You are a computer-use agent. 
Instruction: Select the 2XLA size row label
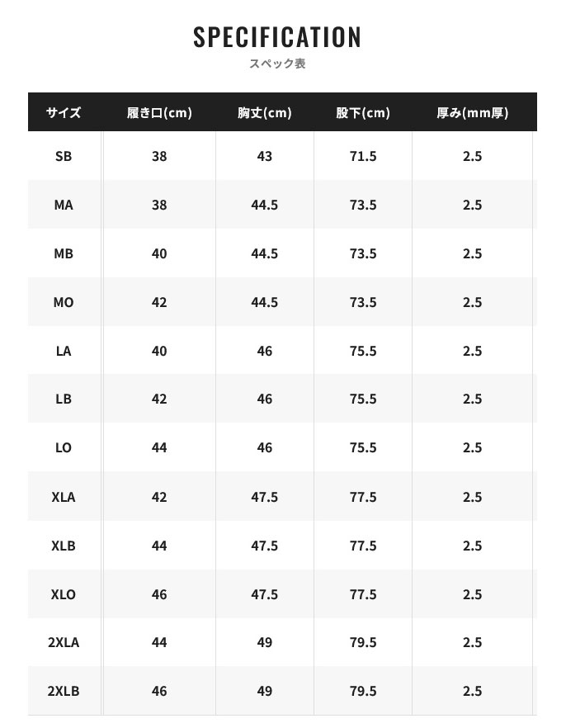point(64,642)
